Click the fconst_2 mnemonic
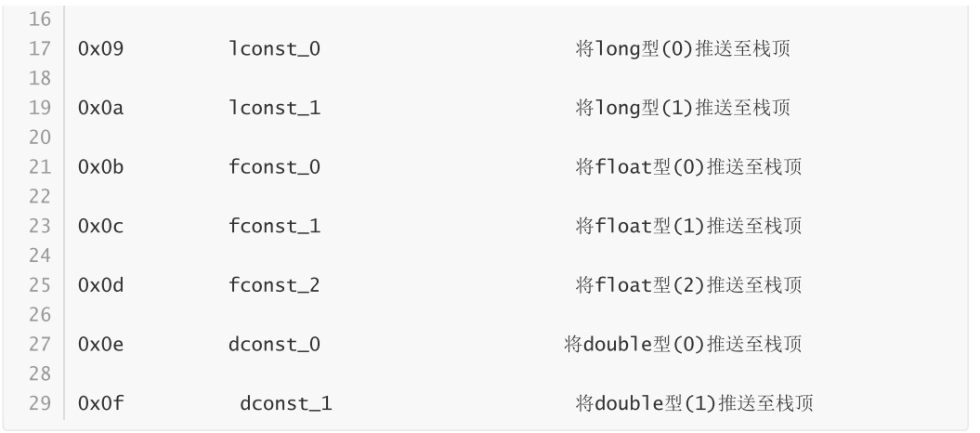980x433 pixels. coord(274,285)
